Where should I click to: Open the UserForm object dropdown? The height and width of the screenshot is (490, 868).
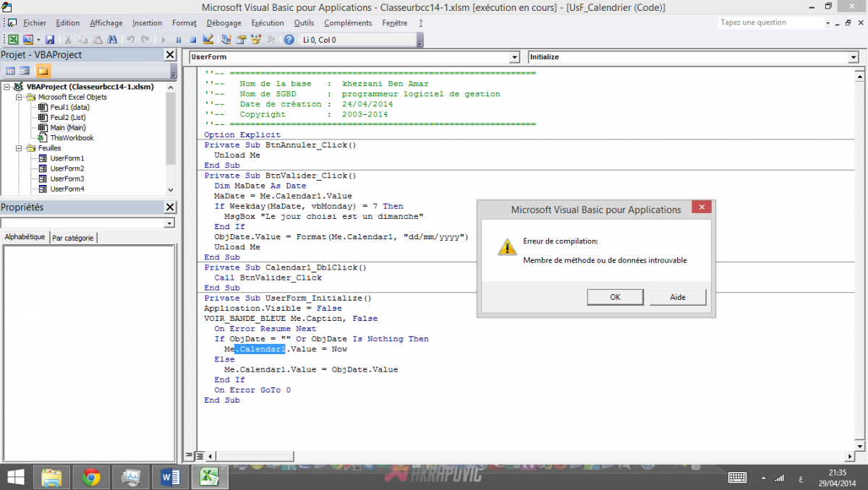click(514, 57)
